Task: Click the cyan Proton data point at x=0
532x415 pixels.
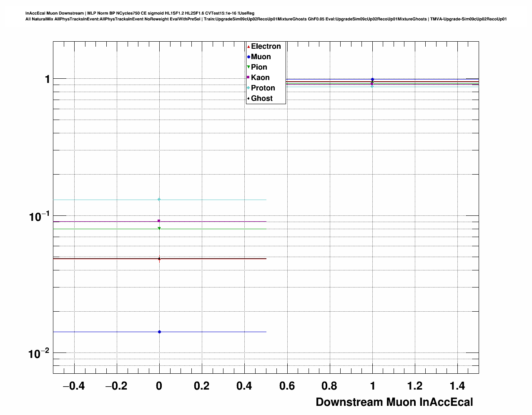Action: pyautogui.click(x=159, y=200)
